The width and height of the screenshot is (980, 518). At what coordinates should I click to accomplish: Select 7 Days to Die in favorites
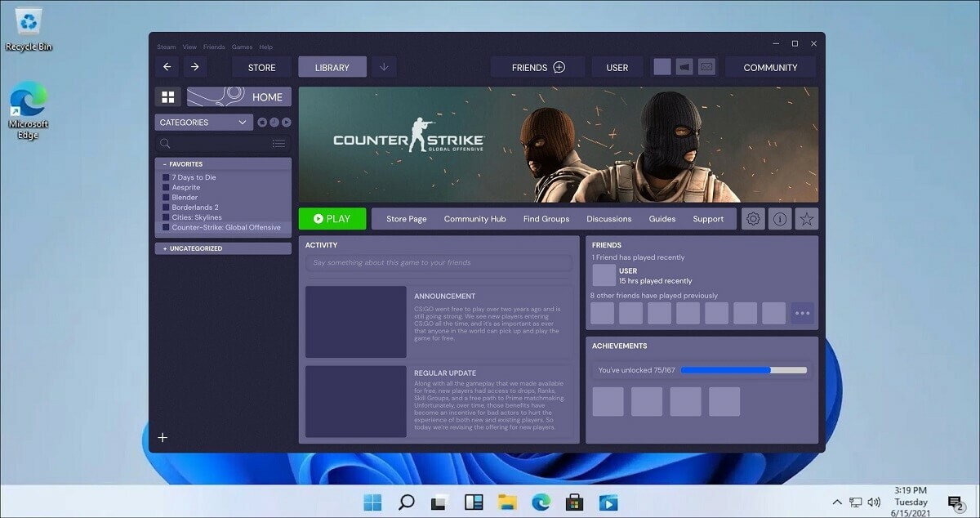194,177
